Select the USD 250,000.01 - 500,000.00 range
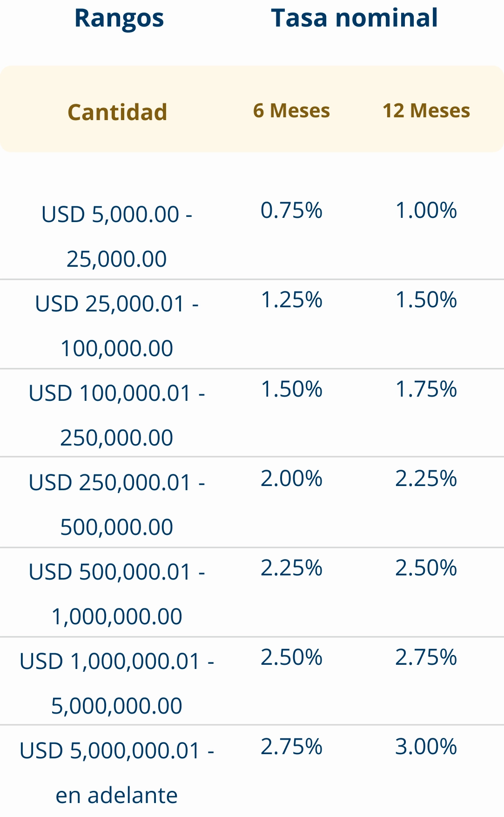The image size is (504, 817). coord(117,504)
